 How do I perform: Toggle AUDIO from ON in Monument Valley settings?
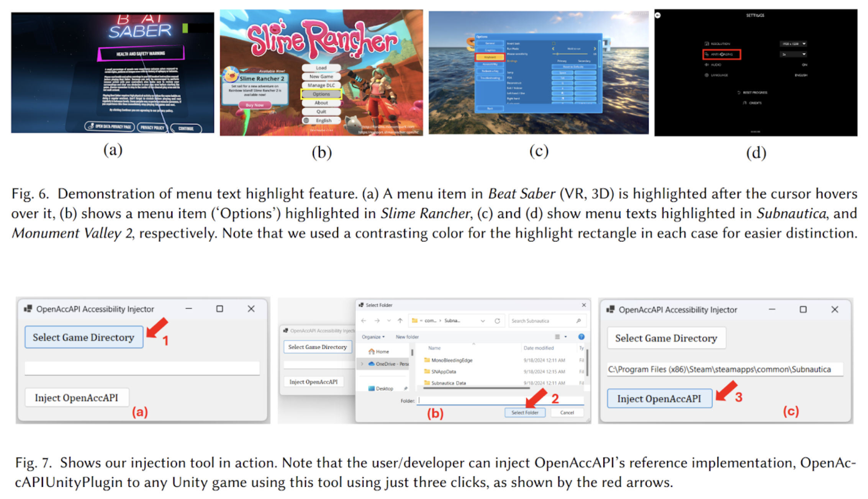pyautogui.click(x=804, y=65)
